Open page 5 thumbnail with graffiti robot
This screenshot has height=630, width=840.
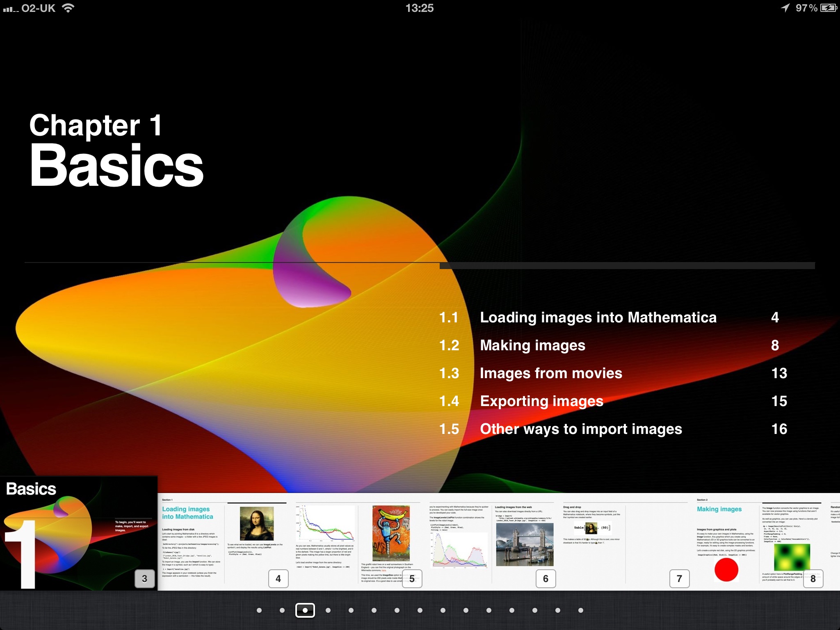(358, 542)
